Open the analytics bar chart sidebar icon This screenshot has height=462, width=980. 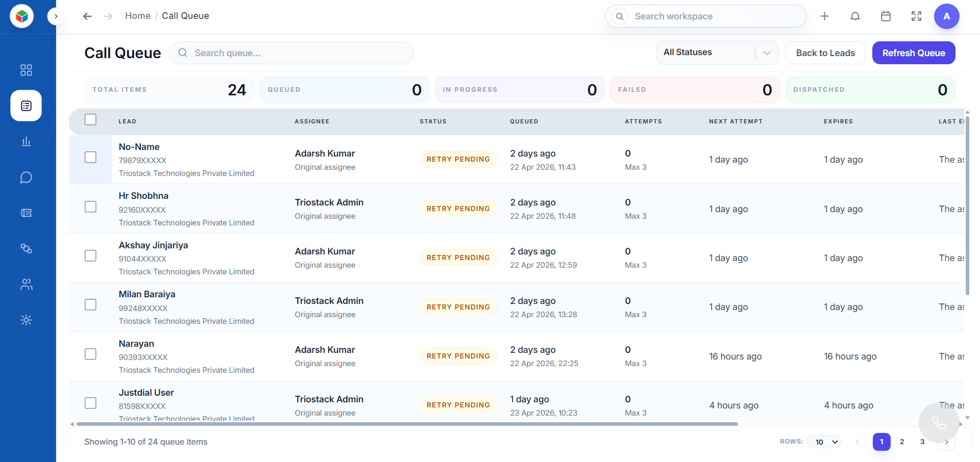pos(26,141)
